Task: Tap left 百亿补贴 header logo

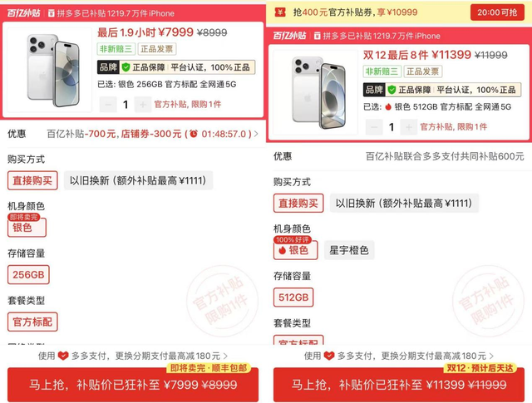Action: click(x=23, y=13)
